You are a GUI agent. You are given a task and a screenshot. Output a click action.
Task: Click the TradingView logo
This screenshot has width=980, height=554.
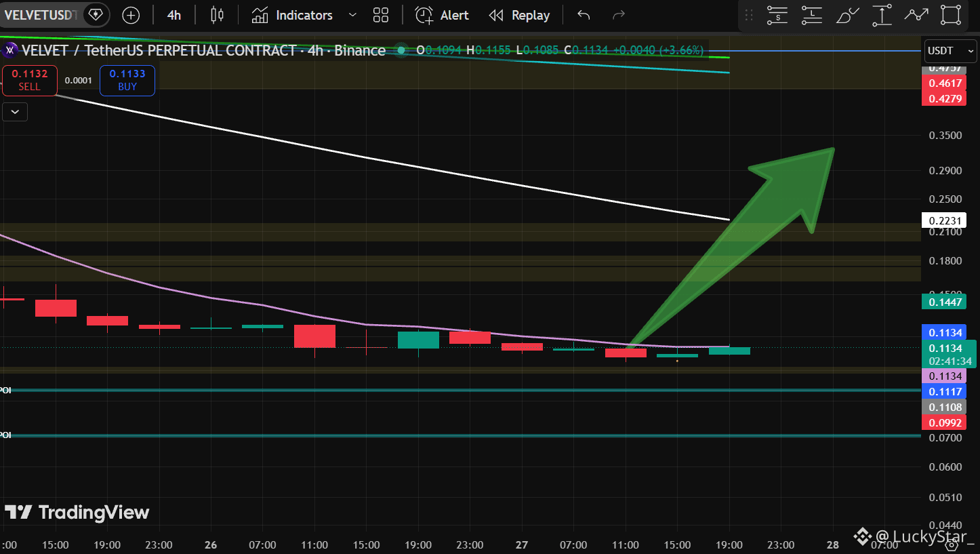click(77, 512)
